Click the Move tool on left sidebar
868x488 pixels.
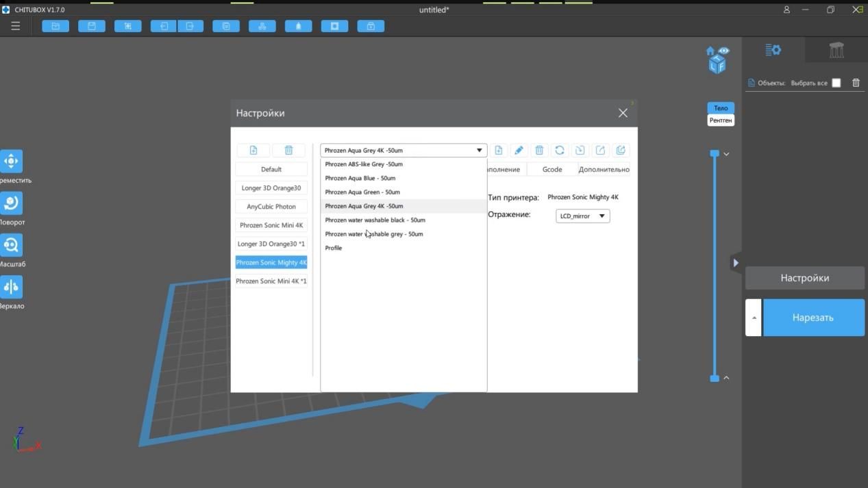pyautogui.click(x=11, y=162)
